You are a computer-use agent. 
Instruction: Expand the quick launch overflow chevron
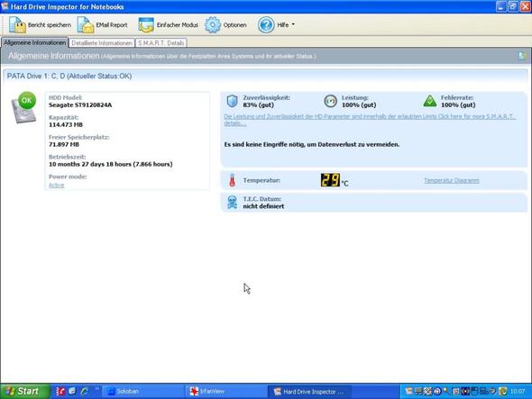click(x=96, y=389)
